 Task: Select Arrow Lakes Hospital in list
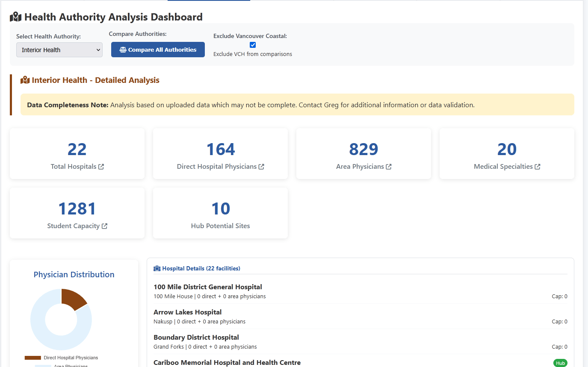(x=187, y=312)
